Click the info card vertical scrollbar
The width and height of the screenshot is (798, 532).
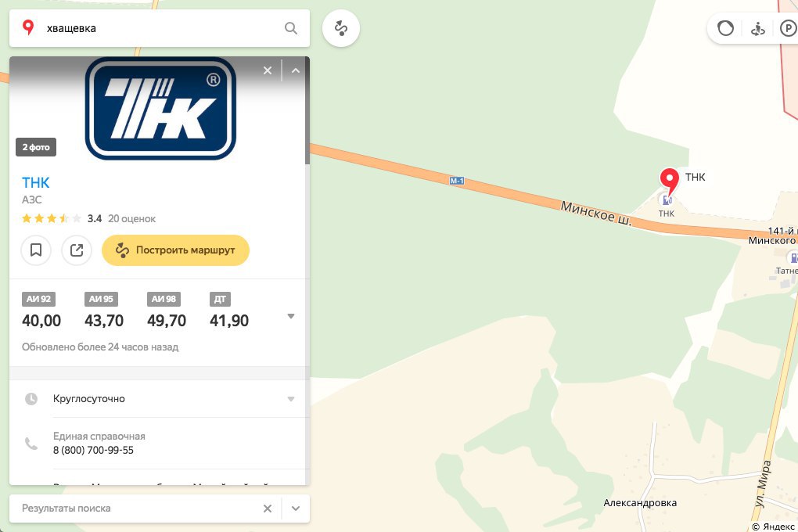(x=307, y=110)
